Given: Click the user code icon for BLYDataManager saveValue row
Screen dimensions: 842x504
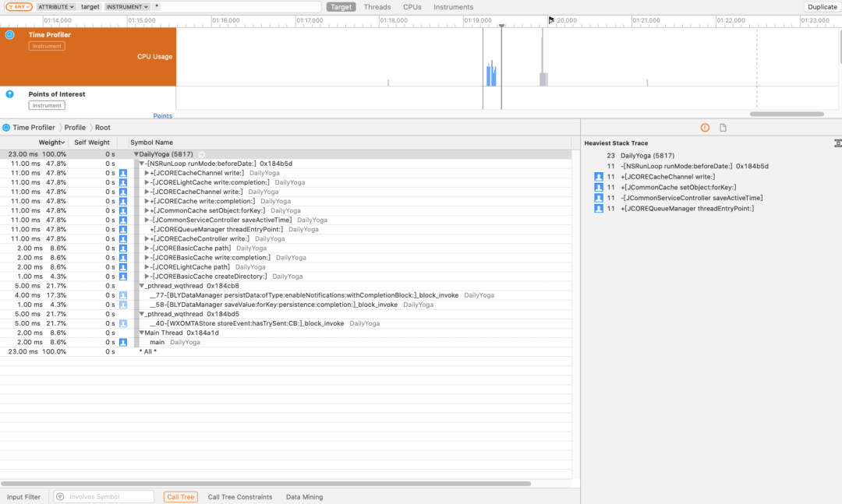Looking at the screenshot, I should (123, 305).
